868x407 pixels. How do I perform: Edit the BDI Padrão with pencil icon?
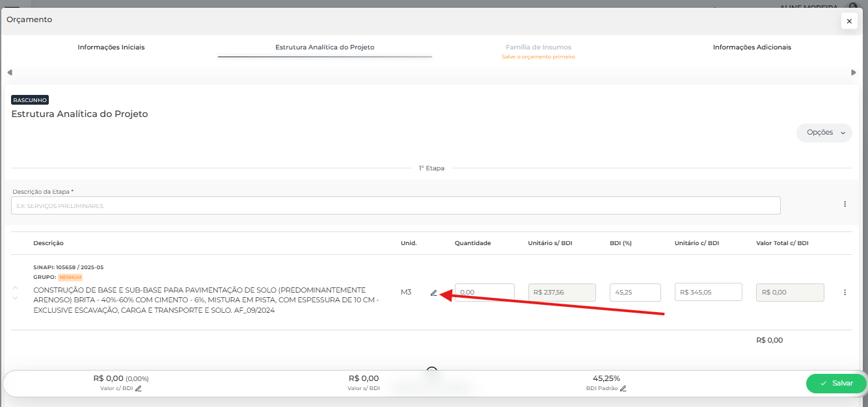click(623, 388)
